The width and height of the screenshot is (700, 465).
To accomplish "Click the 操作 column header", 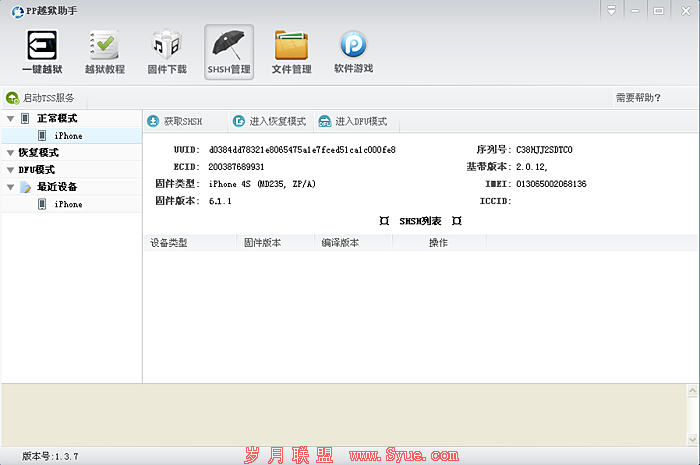I will tap(438, 243).
